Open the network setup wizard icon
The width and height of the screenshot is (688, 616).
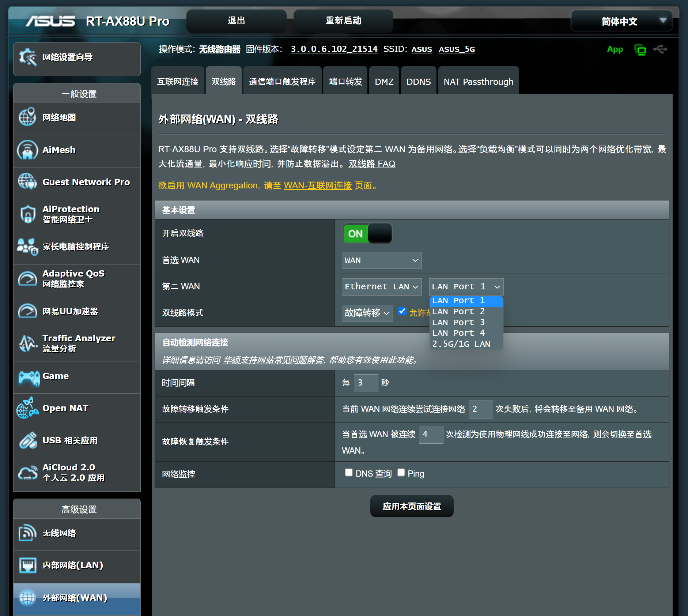(x=28, y=57)
